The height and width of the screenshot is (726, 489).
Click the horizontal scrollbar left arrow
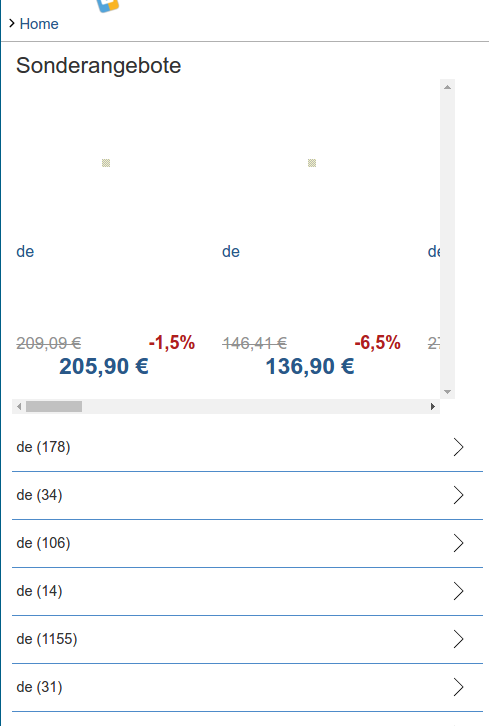[x=19, y=407]
